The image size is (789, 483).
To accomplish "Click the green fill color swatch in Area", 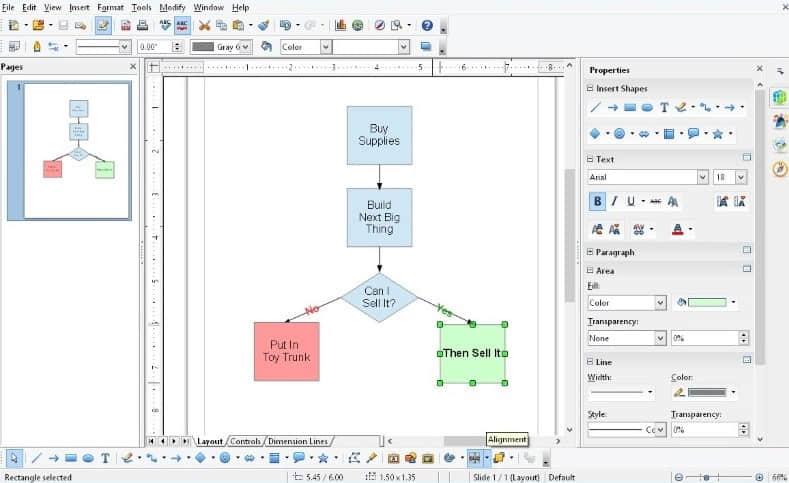I will tap(706, 303).
